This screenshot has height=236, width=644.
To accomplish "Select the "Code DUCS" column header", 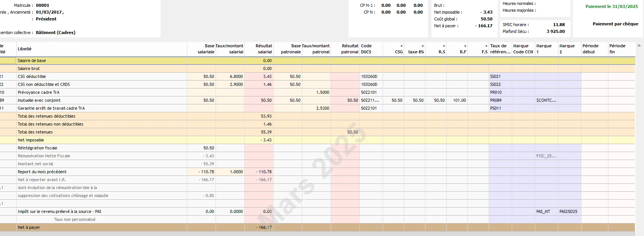I will tap(371, 49).
